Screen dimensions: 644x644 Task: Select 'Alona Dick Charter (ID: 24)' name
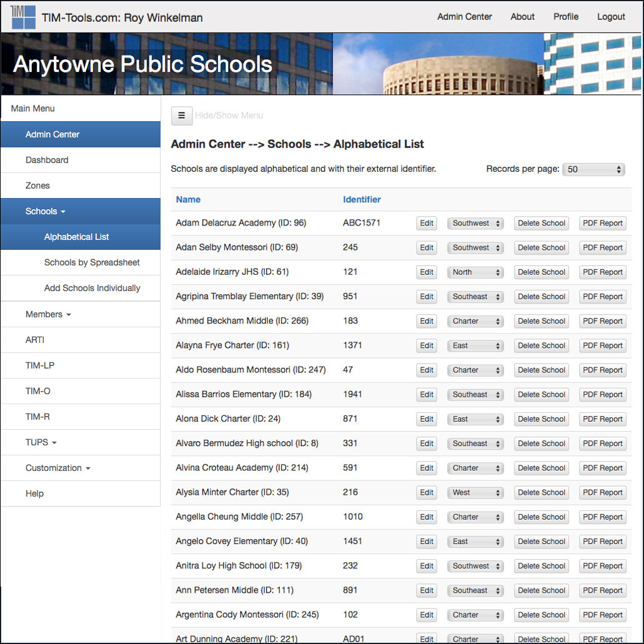[x=228, y=419]
